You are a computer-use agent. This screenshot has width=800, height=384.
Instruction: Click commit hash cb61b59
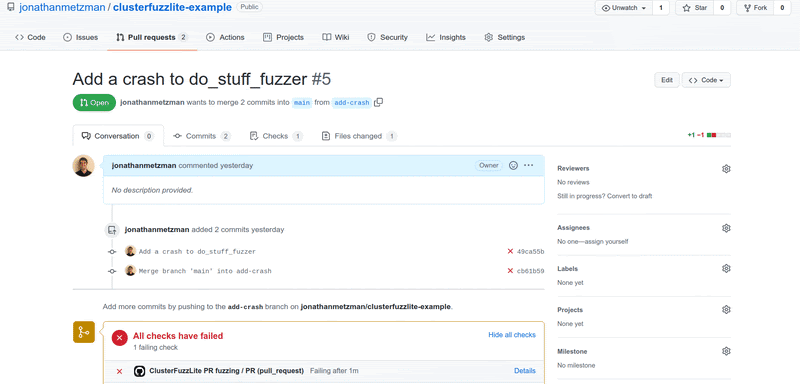pos(531,271)
